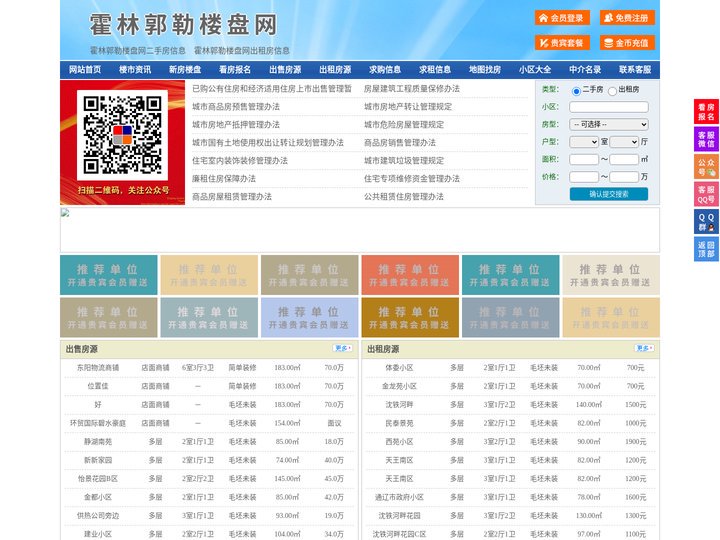The image size is (720, 540).
Task: Focus the maximum 面积 input
Action: [x=624, y=159]
